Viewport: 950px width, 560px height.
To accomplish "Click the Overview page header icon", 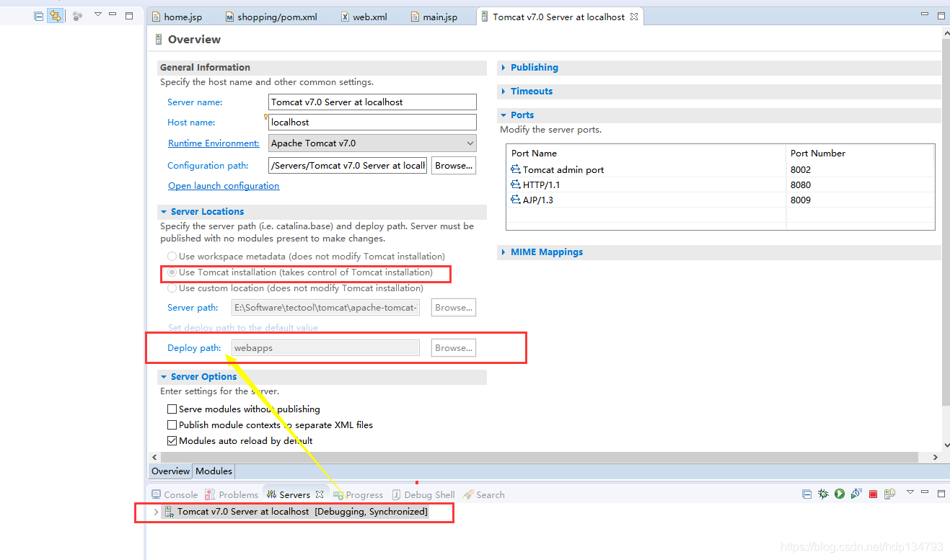I will (x=159, y=40).
